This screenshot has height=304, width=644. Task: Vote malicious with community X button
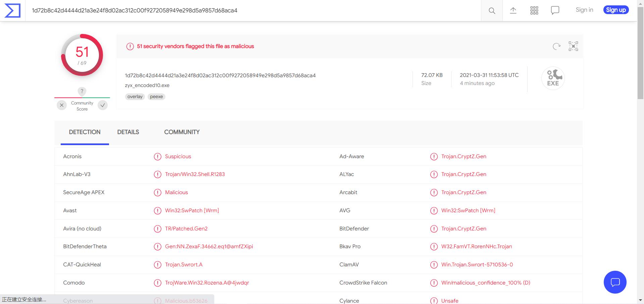click(x=62, y=105)
